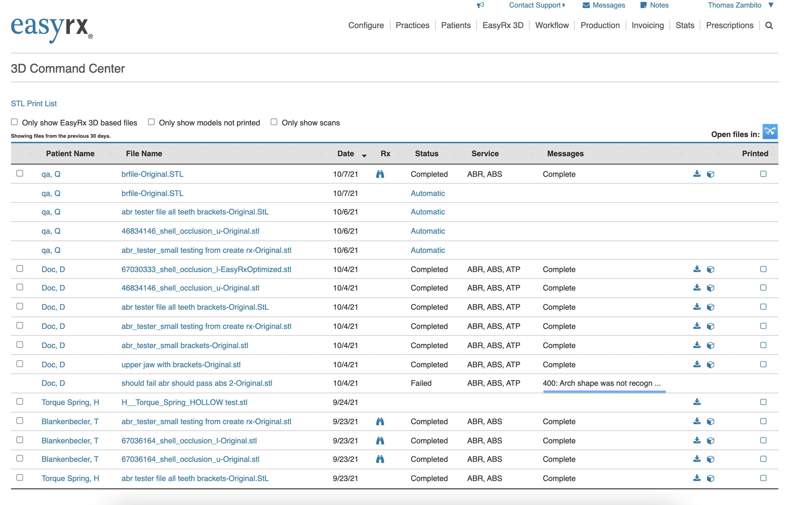Open Rx binoculars for qa, Q brfile-Original.STL

[380, 174]
